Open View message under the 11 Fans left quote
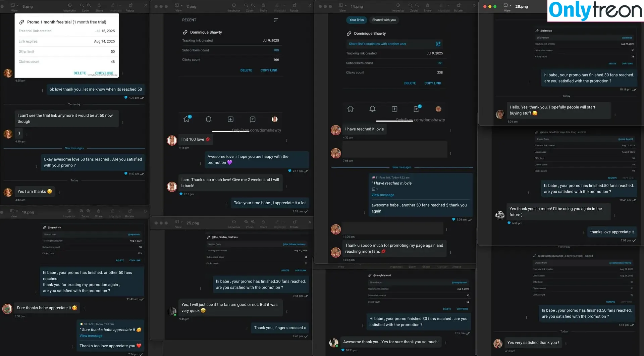This screenshot has width=644, height=356. click(x=383, y=195)
